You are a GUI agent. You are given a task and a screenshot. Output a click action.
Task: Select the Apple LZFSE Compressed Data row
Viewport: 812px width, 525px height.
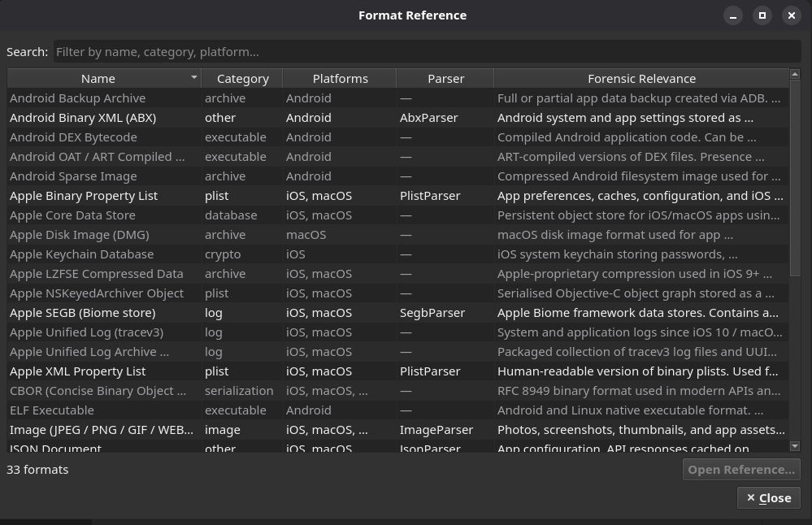[x=397, y=274]
